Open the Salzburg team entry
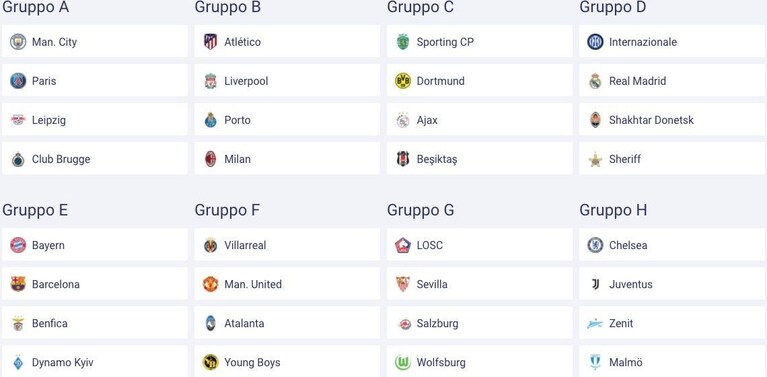 (x=479, y=323)
